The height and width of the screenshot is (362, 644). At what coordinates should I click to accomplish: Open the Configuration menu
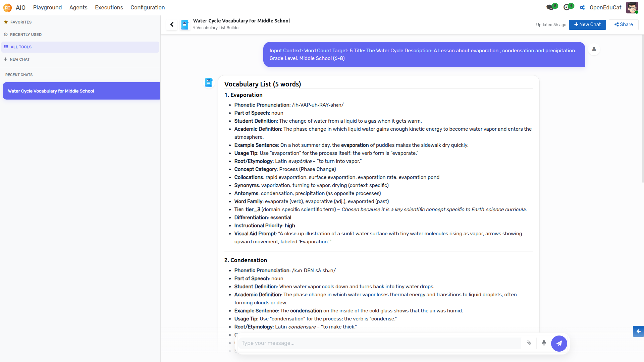148,7
